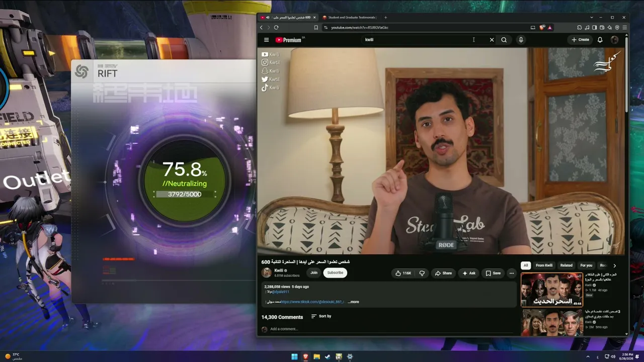Reload the YouTube page
This screenshot has width=644, height=362.
(x=276, y=28)
